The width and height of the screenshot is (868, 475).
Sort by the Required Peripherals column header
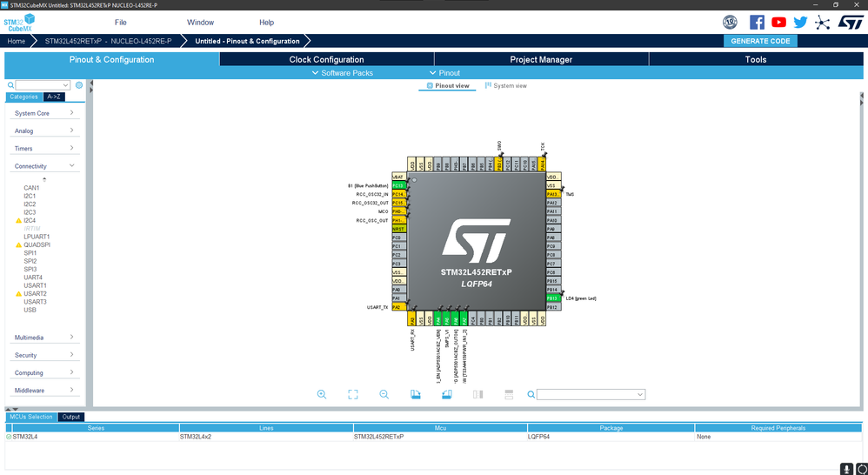(x=778, y=428)
